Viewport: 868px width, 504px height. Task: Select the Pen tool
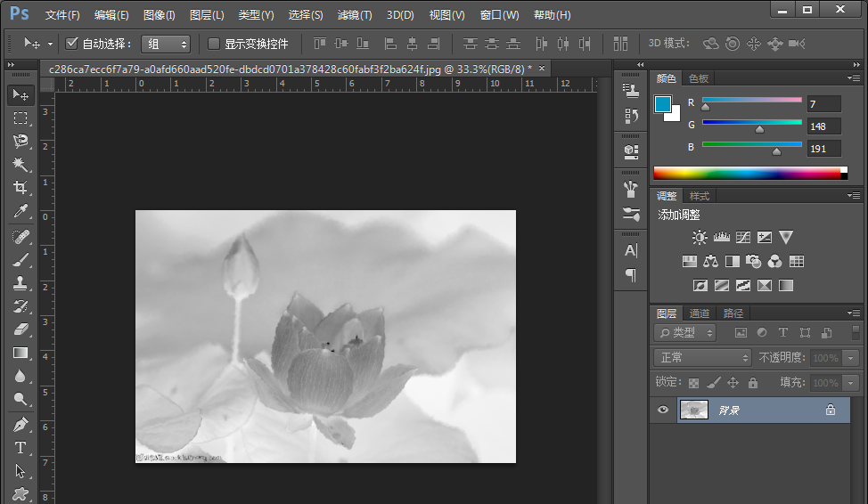pyautogui.click(x=20, y=425)
